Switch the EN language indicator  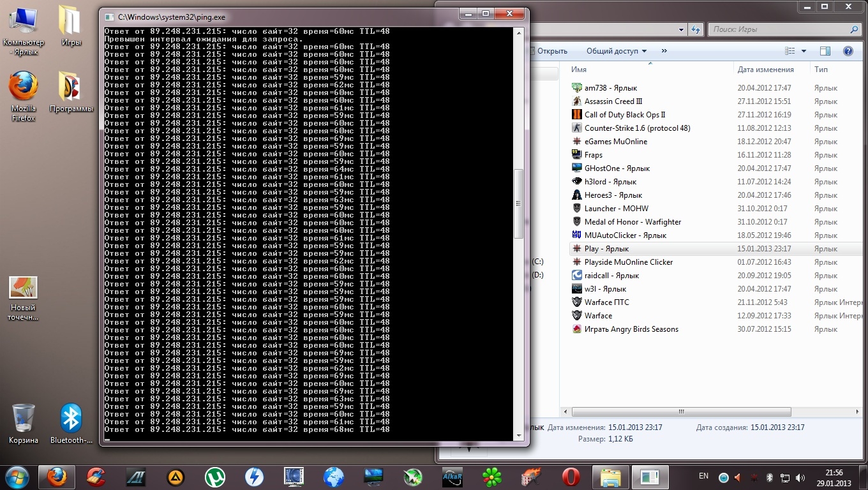[703, 476]
